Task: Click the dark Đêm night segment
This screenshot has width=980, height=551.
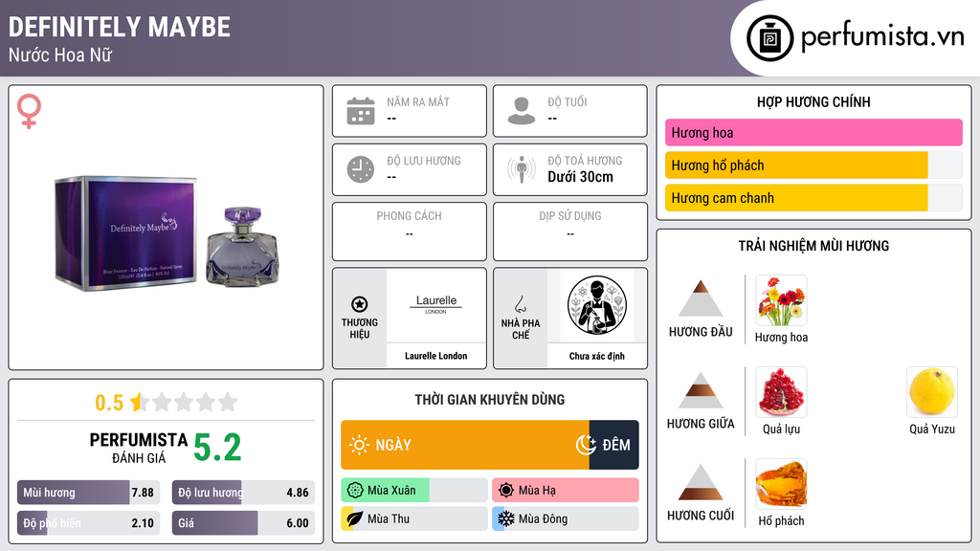Action: click(x=613, y=445)
